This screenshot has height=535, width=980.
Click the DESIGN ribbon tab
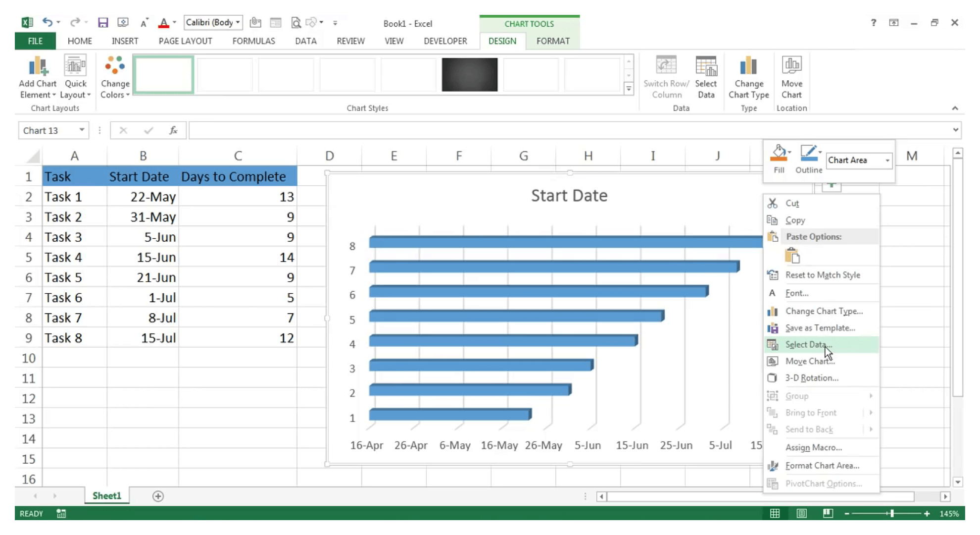(502, 41)
